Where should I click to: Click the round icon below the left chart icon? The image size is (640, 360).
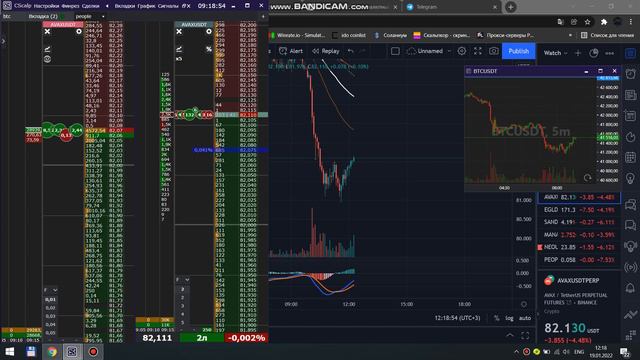tap(47, 59)
